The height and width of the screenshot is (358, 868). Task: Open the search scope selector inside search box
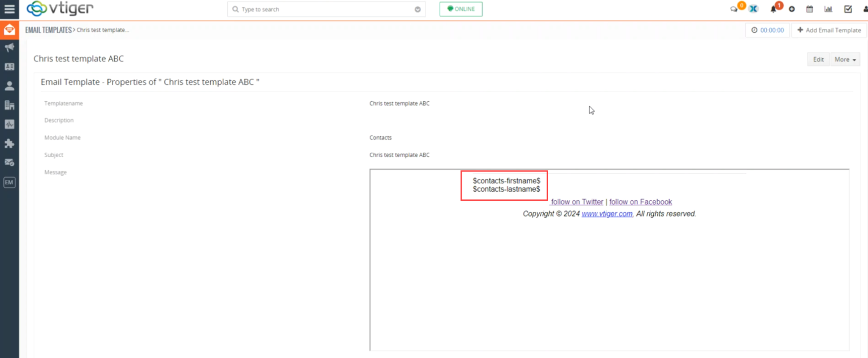(x=418, y=9)
